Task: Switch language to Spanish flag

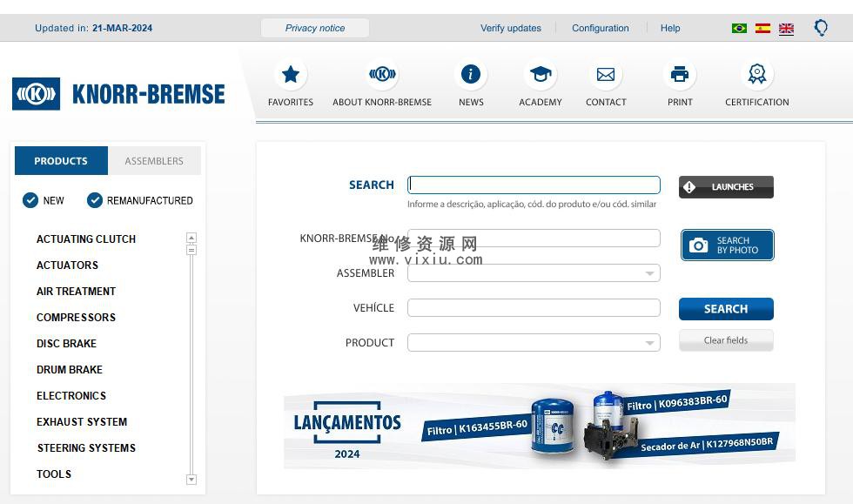Action: click(x=762, y=29)
